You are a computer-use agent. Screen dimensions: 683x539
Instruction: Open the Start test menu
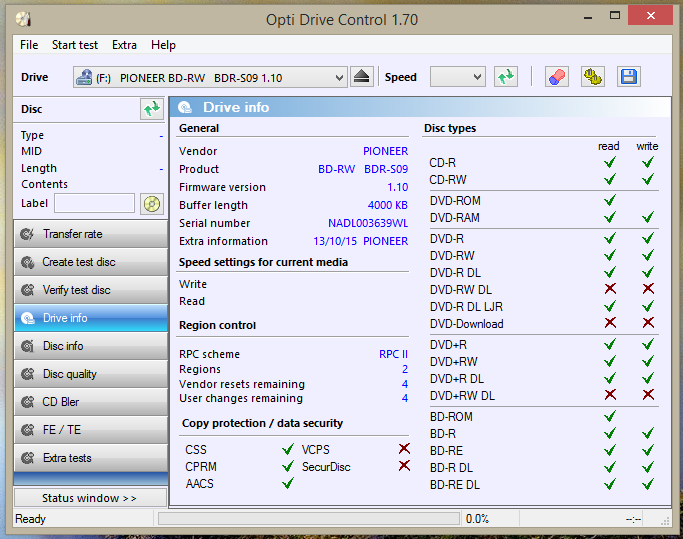pyautogui.click(x=75, y=45)
